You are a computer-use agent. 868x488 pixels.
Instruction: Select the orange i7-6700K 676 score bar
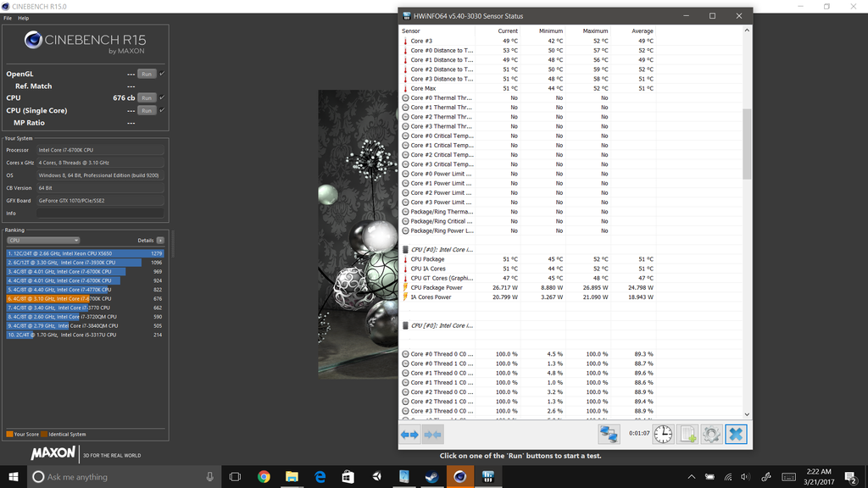[86, 299]
